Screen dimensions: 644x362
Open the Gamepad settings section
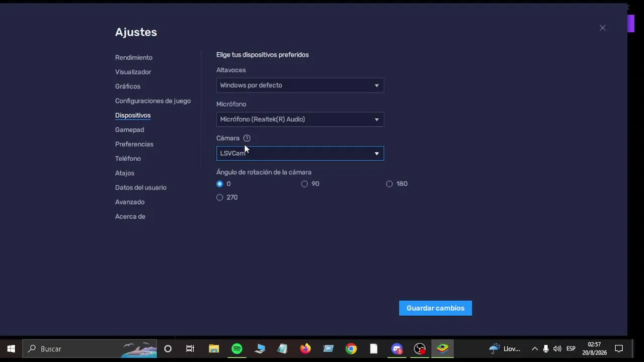129,130
